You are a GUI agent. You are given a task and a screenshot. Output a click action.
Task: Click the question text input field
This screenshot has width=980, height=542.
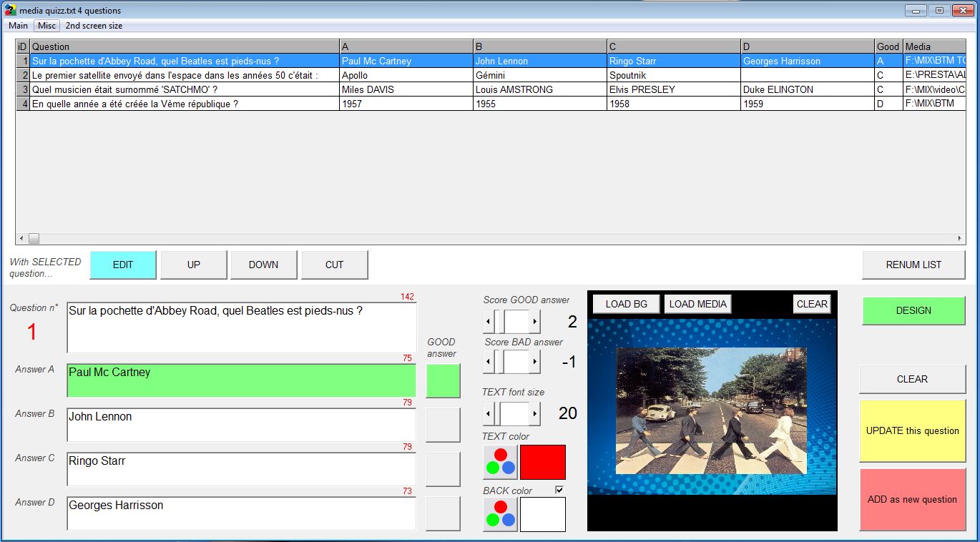point(242,327)
